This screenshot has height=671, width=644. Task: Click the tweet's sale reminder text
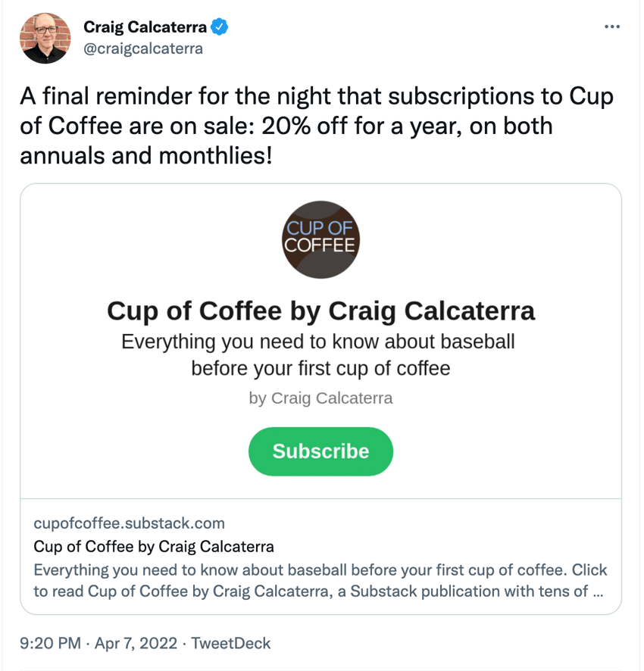[317, 126]
